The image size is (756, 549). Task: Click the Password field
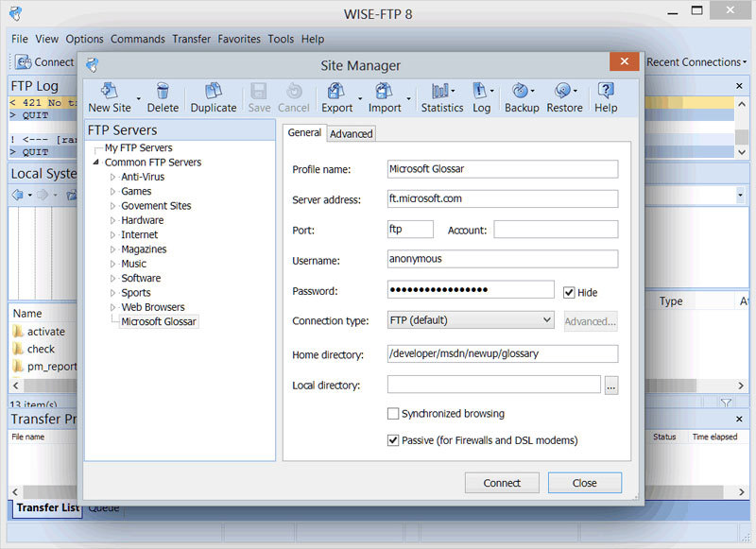[471, 290]
